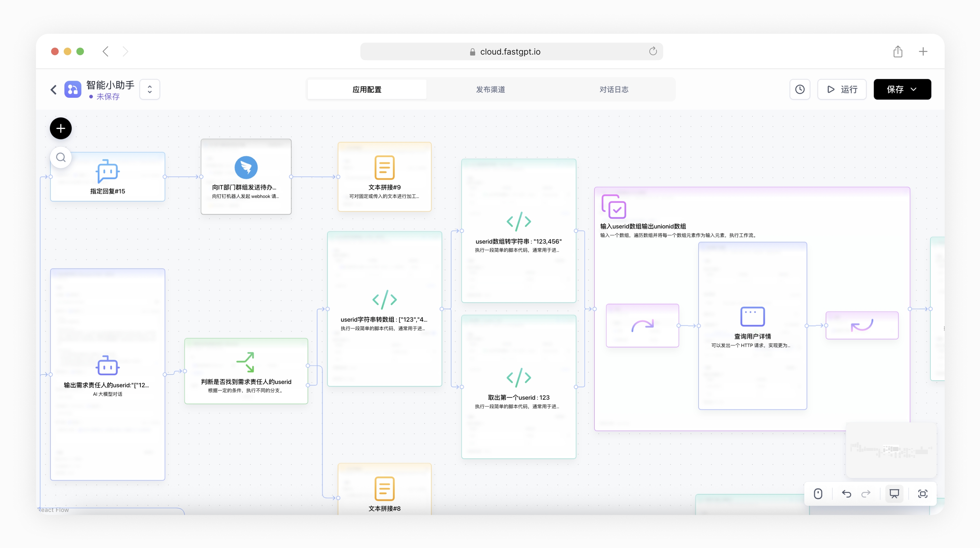Screen dimensions: 980x548
Task: Toggle mouse mode in bottom toolbar
Action: 818,494
